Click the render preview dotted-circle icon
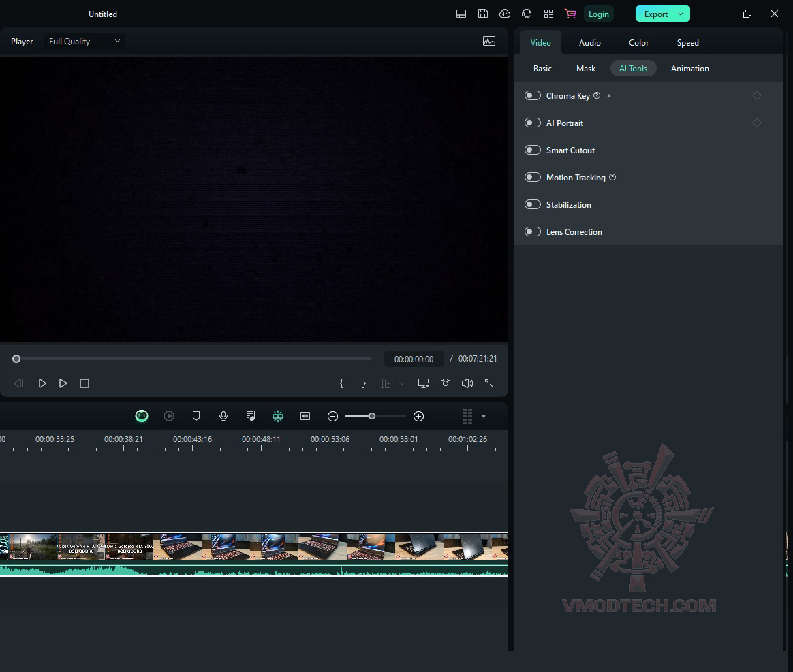The image size is (793, 672). (169, 416)
